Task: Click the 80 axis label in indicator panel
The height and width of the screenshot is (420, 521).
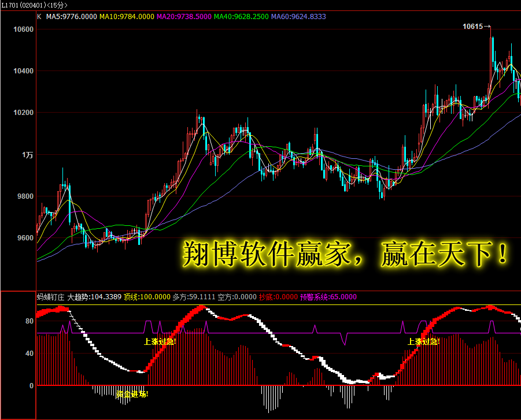Action: coord(29,321)
